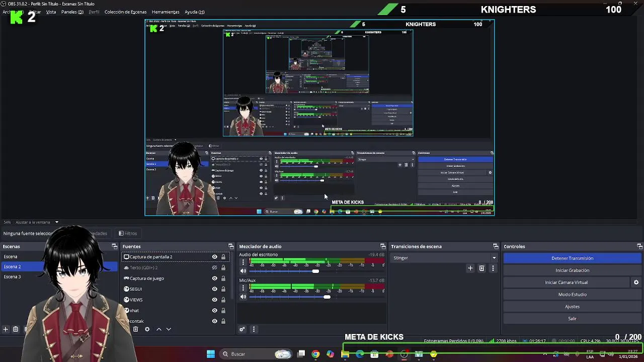Open virtual camera settings gear
The width and height of the screenshot is (644, 362).
pyautogui.click(x=636, y=283)
